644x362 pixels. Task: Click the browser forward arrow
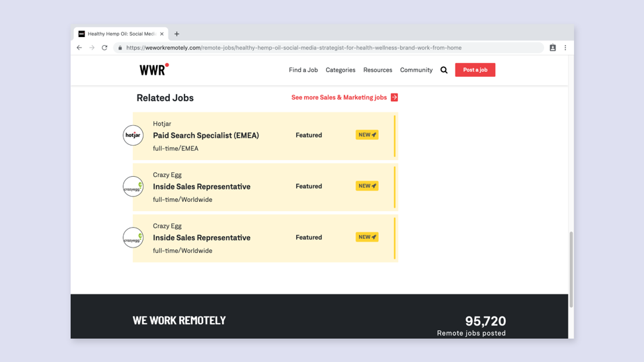[92, 48]
